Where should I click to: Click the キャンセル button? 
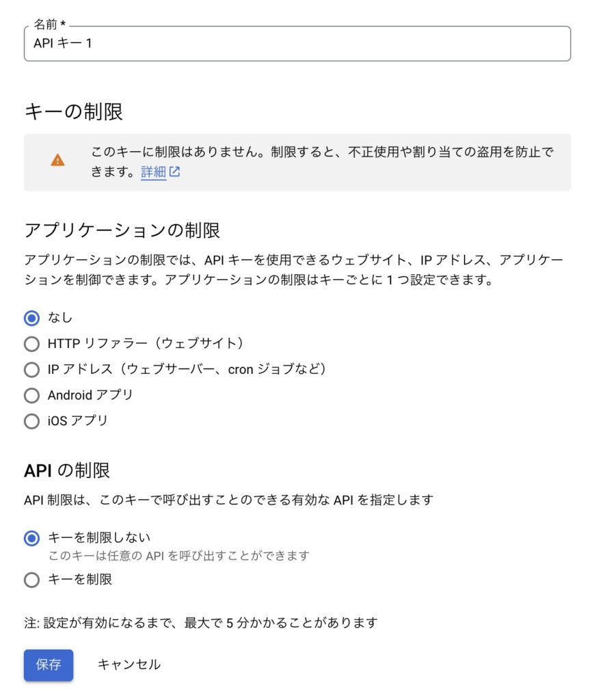[x=129, y=664]
